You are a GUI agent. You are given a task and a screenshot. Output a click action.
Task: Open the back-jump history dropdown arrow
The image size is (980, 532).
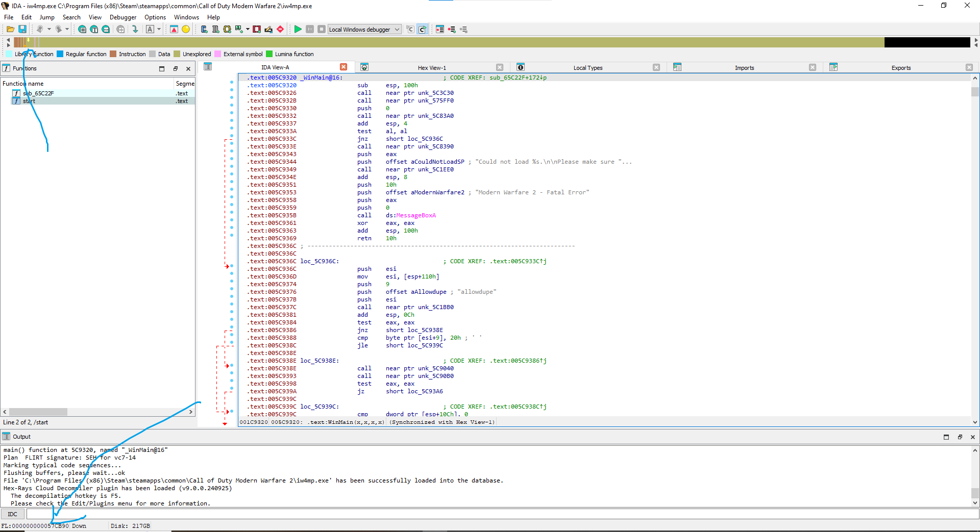coord(49,29)
